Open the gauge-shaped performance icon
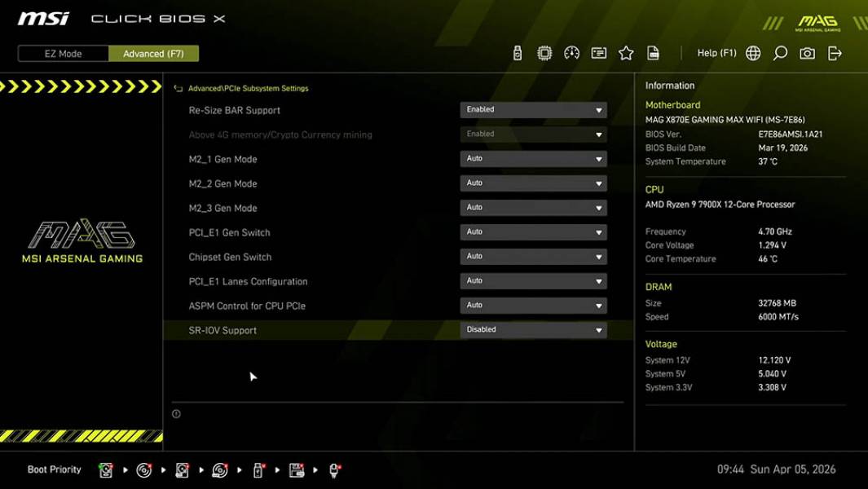Screen dimensions: 868x489 571,52
